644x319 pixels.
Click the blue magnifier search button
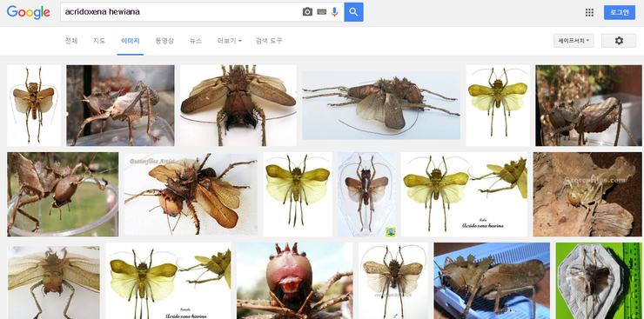(353, 12)
